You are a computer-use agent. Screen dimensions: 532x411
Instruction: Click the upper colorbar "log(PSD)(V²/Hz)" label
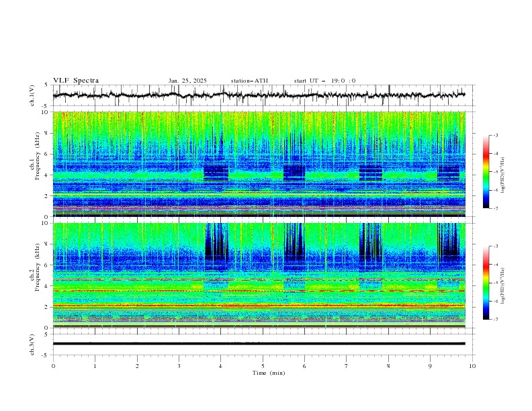(503, 175)
